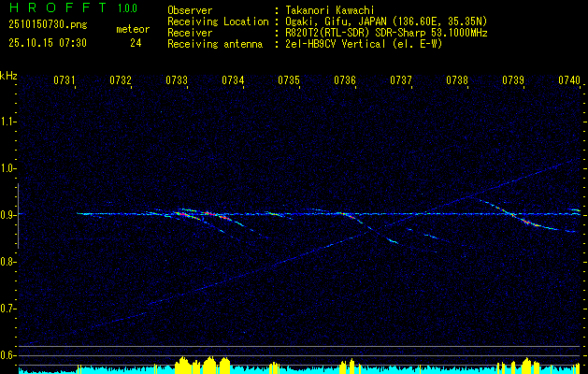Click the date stamp 25.10.15 07:30

(x=48, y=43)
